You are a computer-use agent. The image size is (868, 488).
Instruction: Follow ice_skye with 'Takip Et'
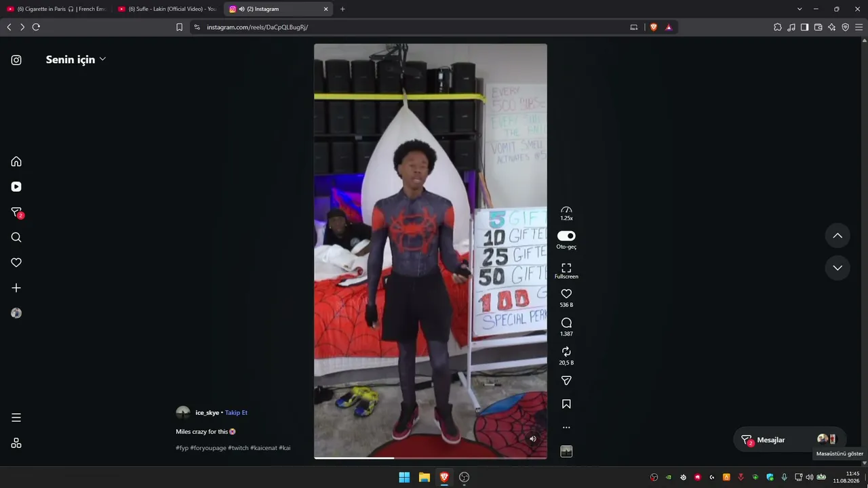tap(236, 413)
